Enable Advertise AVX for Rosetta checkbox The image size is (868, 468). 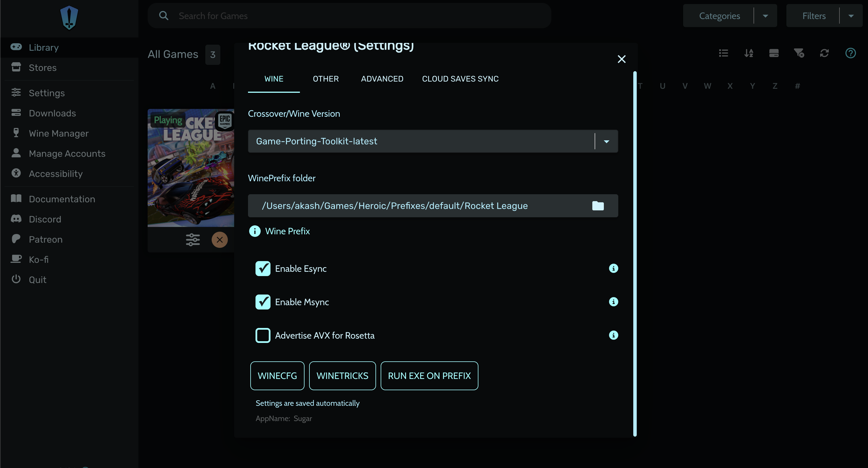pos(263,335)
